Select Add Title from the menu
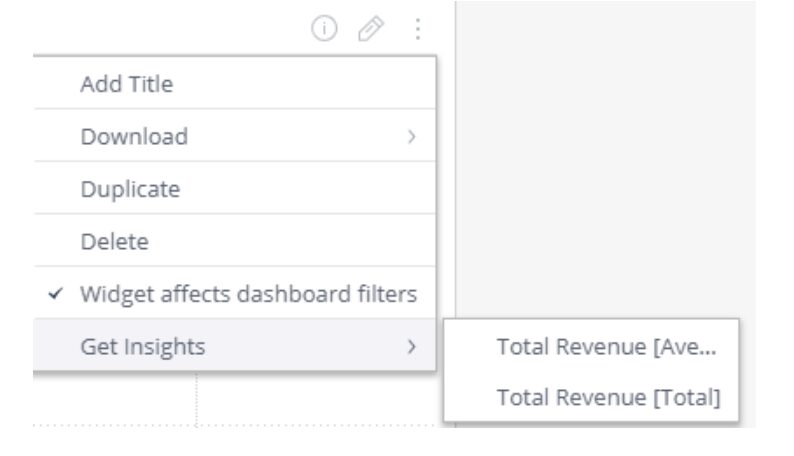Image resolution: width=794 pixels, height=456 pixels. [234, 83]
